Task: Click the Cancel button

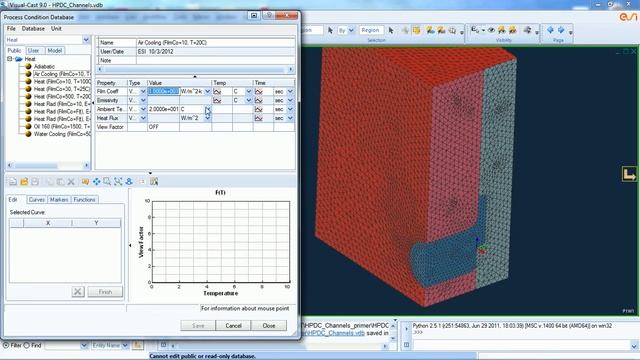Action: [x=233, y=326]
